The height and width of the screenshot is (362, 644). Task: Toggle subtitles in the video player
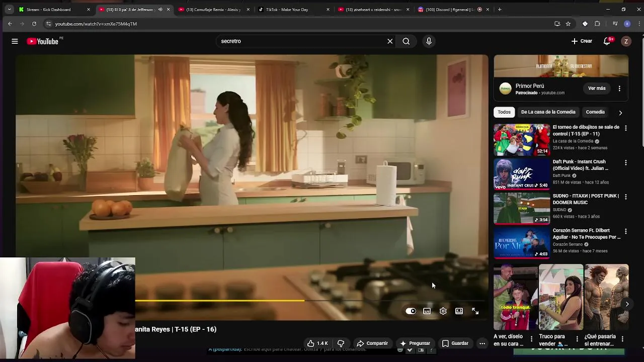[x=427, y=311]
